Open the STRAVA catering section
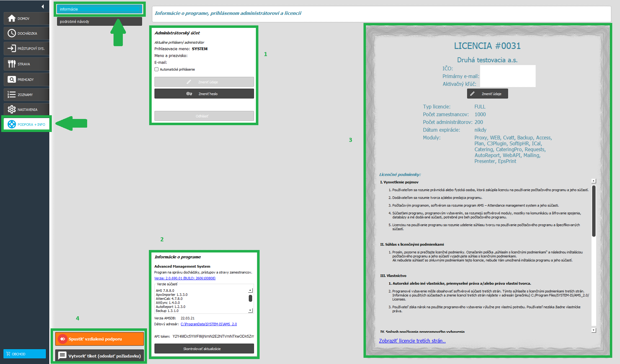 [26, 64]
